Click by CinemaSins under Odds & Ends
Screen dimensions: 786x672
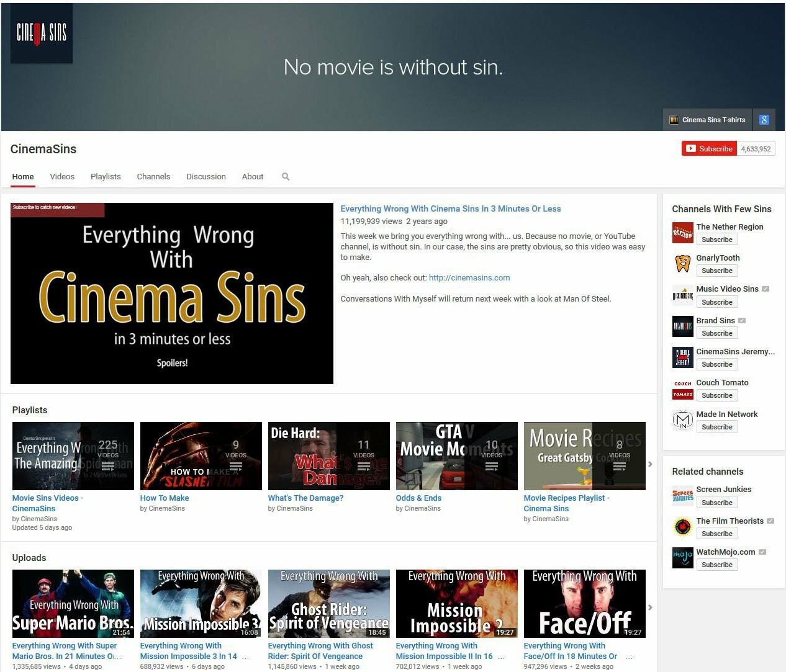click(x=418, y=509)
